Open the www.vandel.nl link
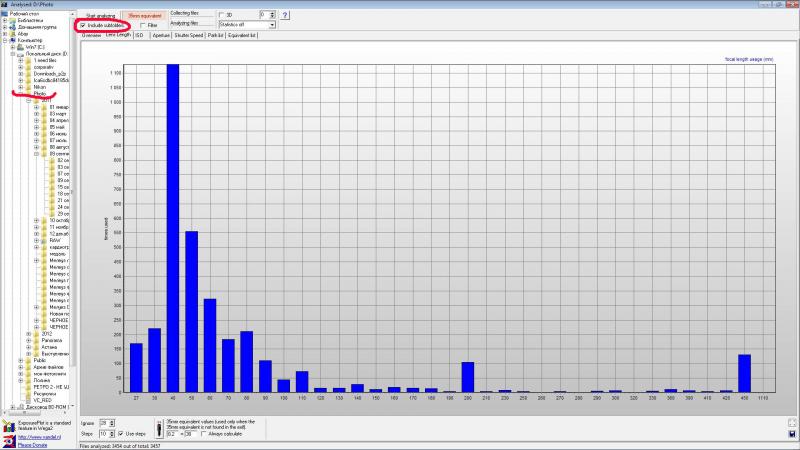The height and width of the screenshot is (450, 800). pyautogui.click(x=39, y=437)
